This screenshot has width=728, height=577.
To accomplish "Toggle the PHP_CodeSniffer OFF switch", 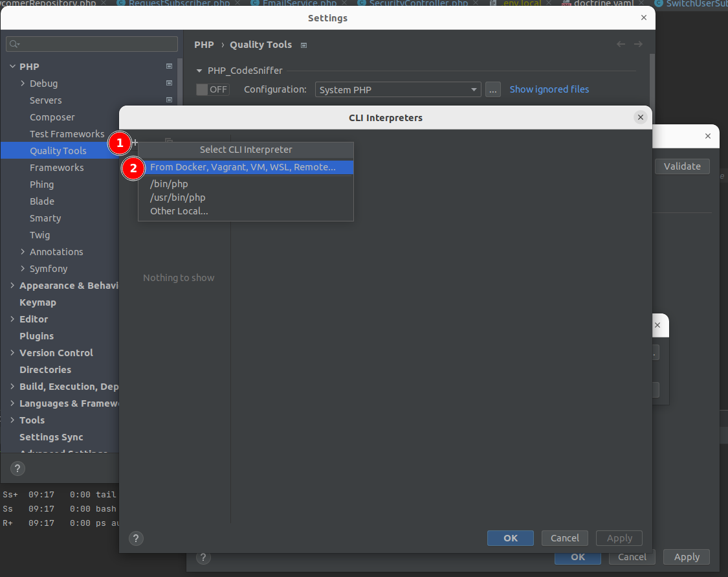I will [212, 89].
